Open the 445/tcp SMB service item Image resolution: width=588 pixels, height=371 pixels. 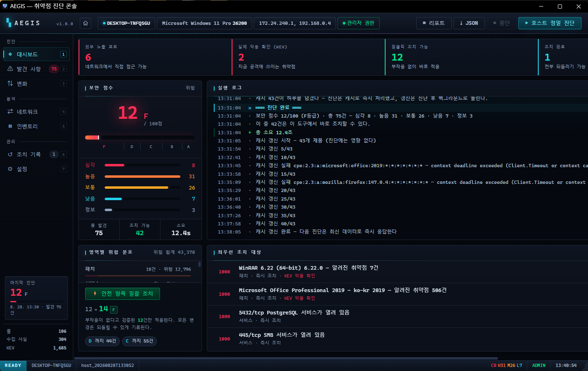click(397, 339)
